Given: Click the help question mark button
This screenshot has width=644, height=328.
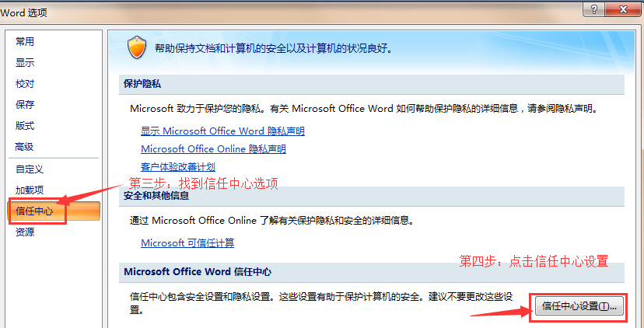Looking at the screenshot, I should 596,10.
